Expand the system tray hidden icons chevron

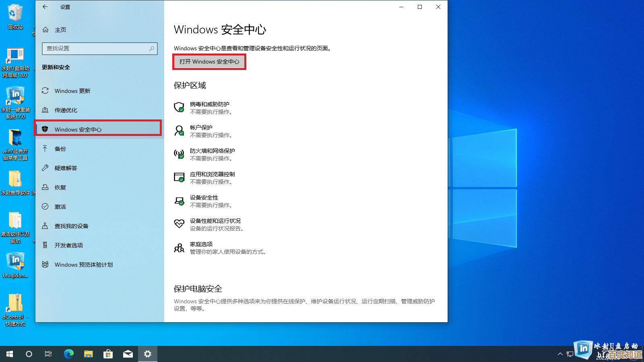(560, 354)
